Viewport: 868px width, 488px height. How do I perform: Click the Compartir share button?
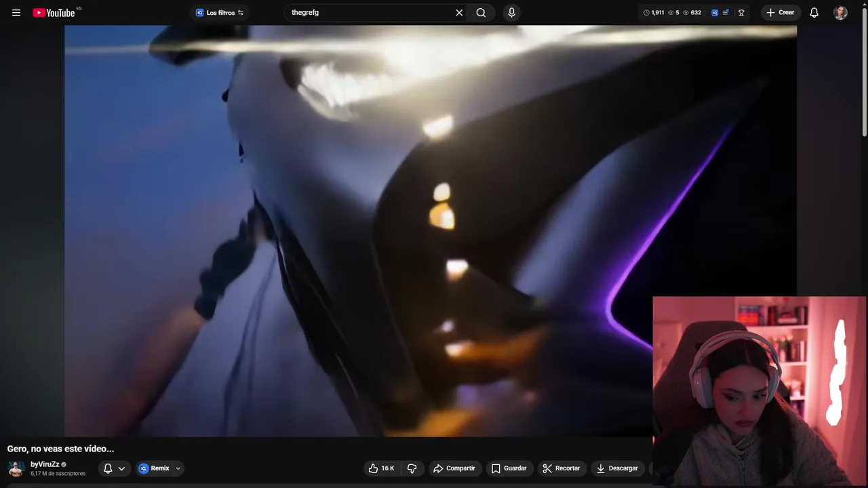pos(454,468)
